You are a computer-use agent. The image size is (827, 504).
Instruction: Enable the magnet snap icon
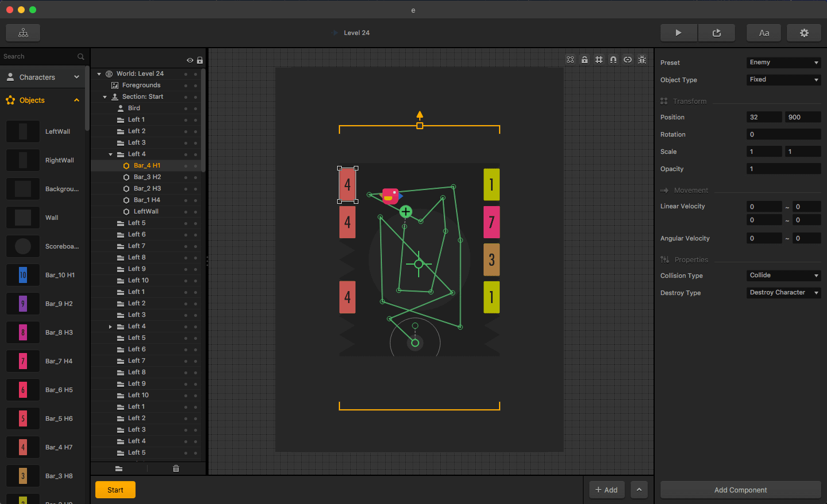[x=613, y=60]
